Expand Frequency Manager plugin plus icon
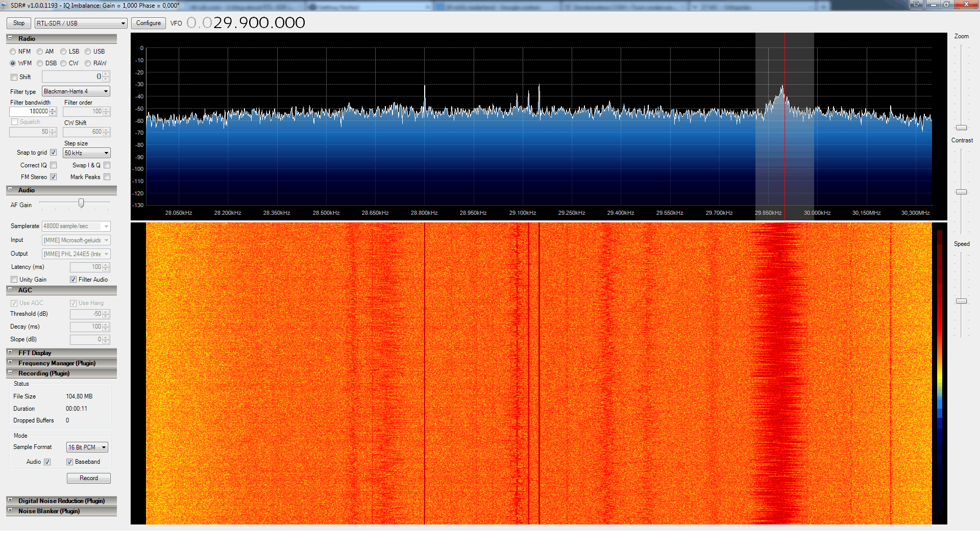The height and width of the screenshot is (551, 980). pos(10,363)
